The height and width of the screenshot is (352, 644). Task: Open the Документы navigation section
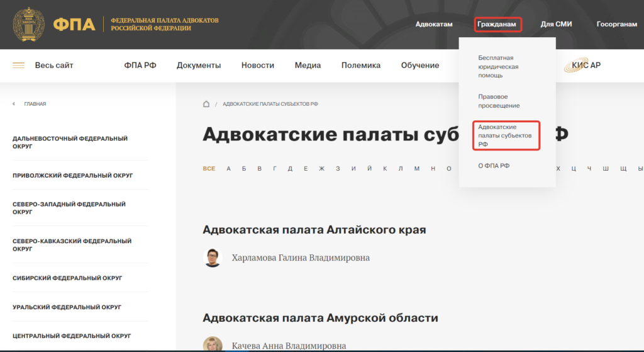(x=199, y=65)
